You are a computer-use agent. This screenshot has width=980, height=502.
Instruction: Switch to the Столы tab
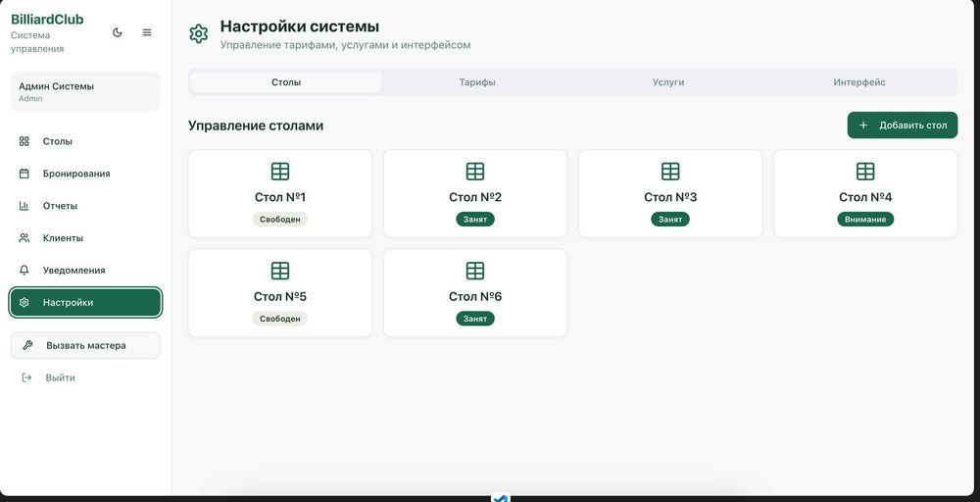(286, 82)
